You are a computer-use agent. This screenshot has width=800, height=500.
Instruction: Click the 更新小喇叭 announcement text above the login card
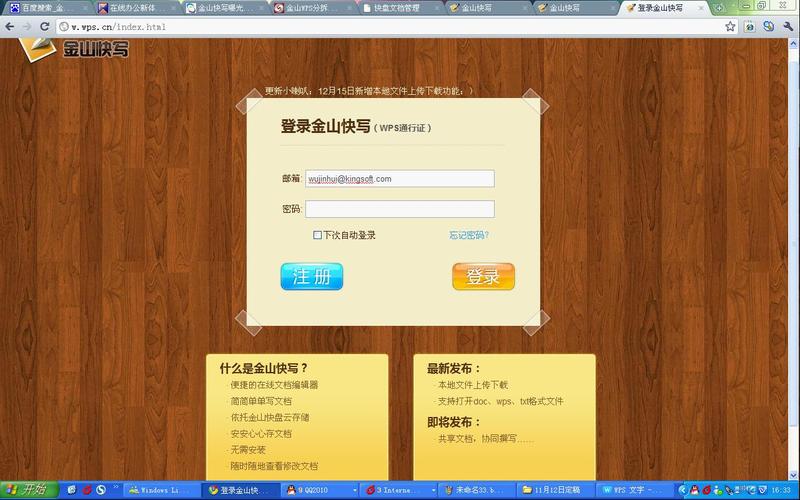pos(369,91)
